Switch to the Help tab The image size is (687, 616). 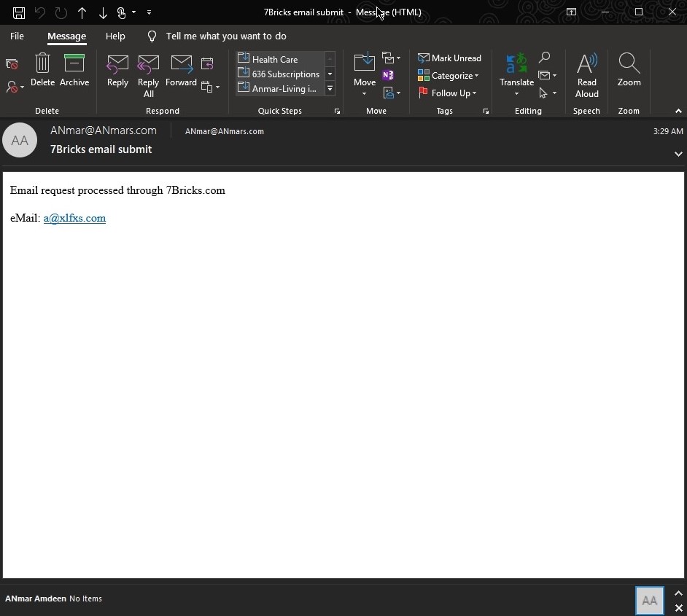115,36
